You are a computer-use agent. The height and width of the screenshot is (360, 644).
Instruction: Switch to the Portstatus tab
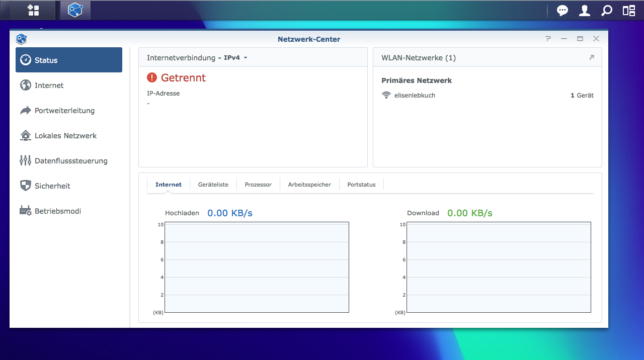pyautogui.click(x=361, y=185)
